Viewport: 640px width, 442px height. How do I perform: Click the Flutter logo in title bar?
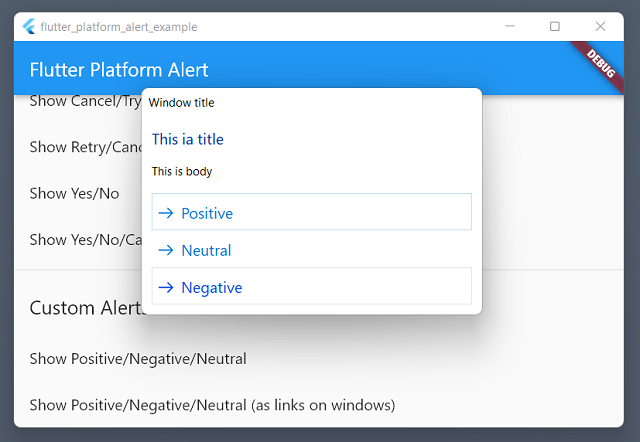[29, 27]
